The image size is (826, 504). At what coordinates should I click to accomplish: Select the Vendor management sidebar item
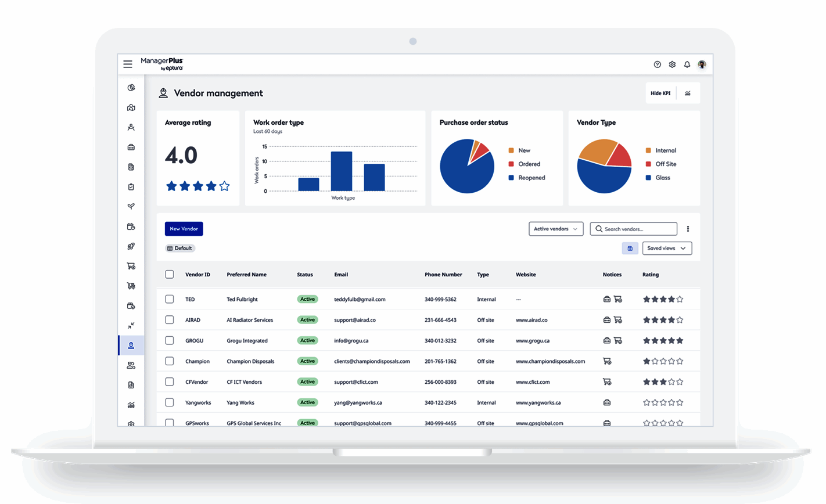pos(131,345)
